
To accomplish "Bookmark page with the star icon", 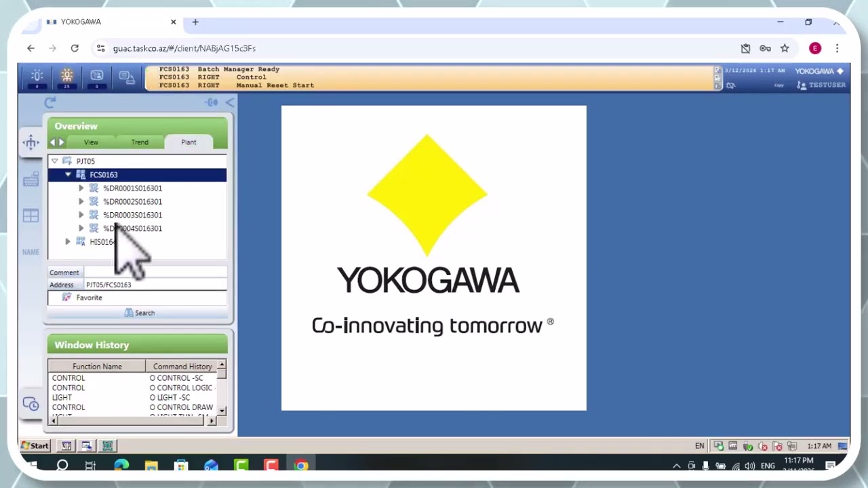I will pyautogui.click(x=785, y=48).
